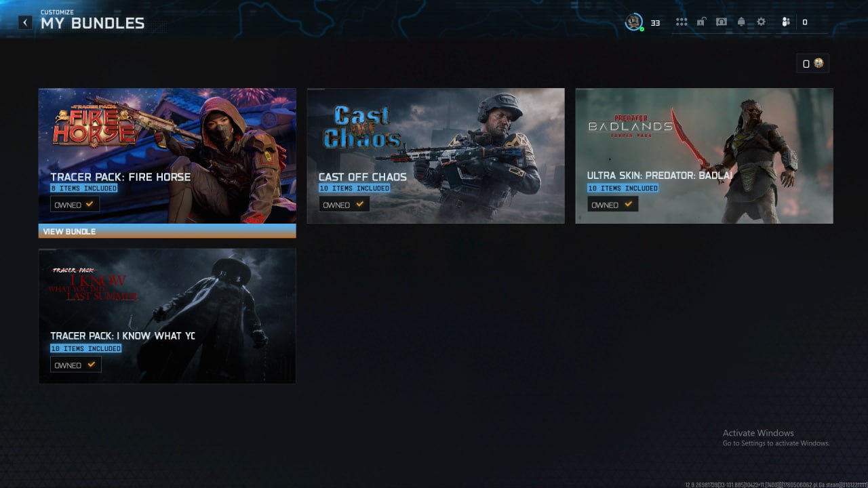
Task: Click the '8 Items Included' label
Action: 84,188
